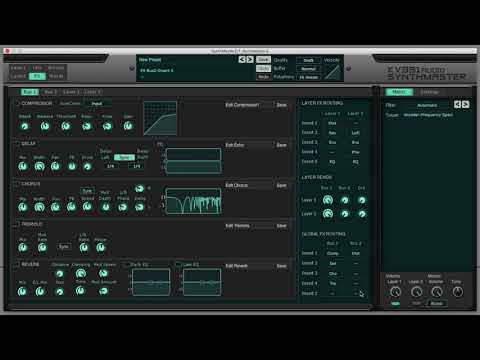Open the compressor SideChain Input dropdown
Image resolution: width=480 pixels, height=360 pixels.
click(x=97, y=104)
